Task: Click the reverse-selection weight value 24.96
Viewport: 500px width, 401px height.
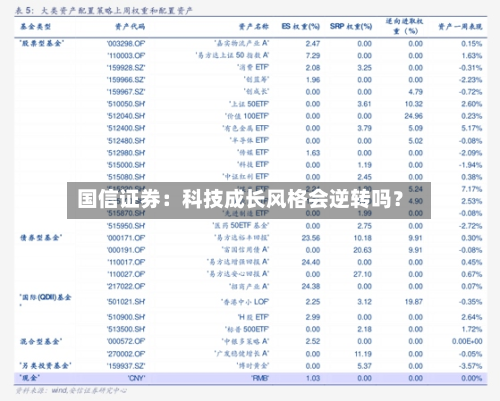Action: pos(413,116)
